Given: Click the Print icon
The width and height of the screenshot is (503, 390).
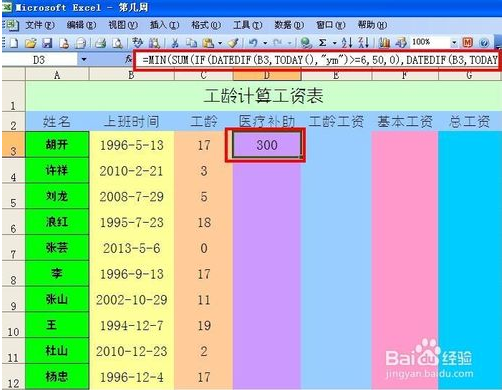Looking at the screenshot, I should click(x=101, y=43).
